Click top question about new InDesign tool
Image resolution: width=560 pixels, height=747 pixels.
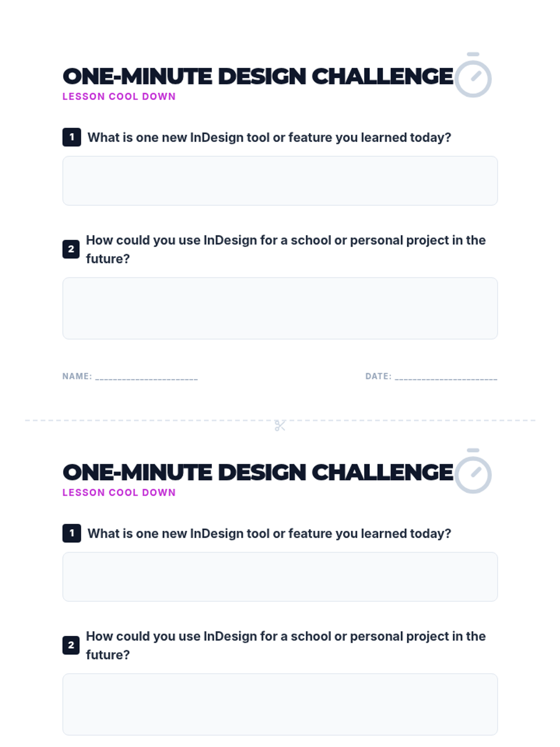tap(269, 137)
